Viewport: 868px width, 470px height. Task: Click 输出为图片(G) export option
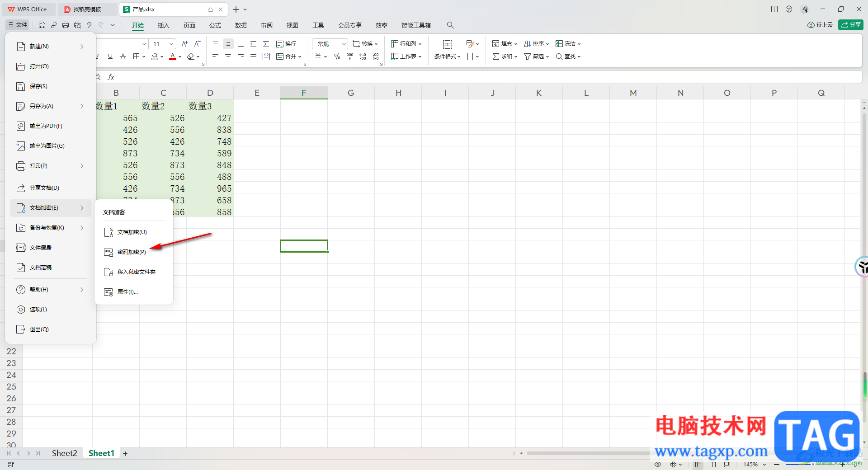[x=47, y=146]
